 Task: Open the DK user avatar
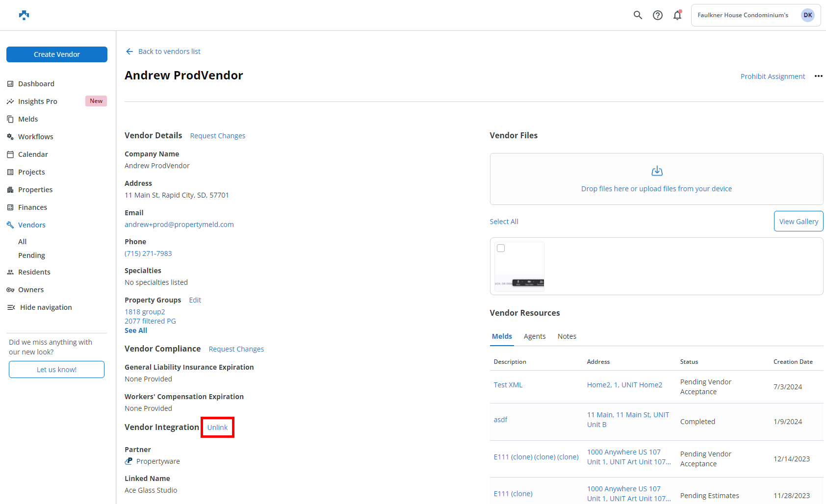coord(807,15)
